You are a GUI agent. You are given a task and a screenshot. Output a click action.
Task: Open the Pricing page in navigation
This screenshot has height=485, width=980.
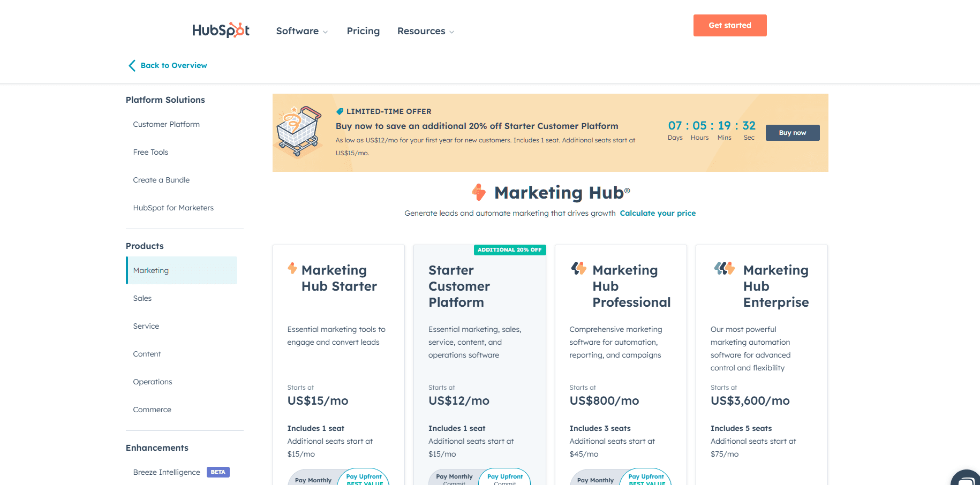coord(363,31)
